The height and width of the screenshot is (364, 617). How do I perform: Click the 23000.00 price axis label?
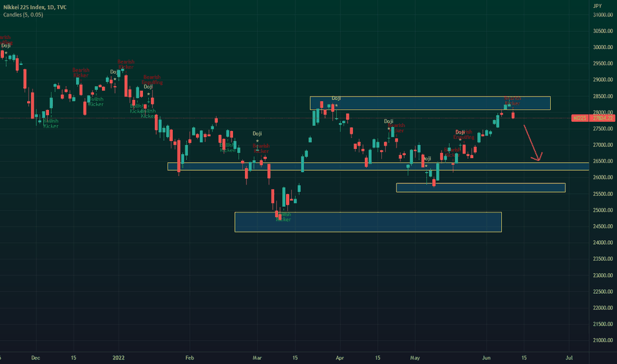pyautogui.click(x=603, y=275)
